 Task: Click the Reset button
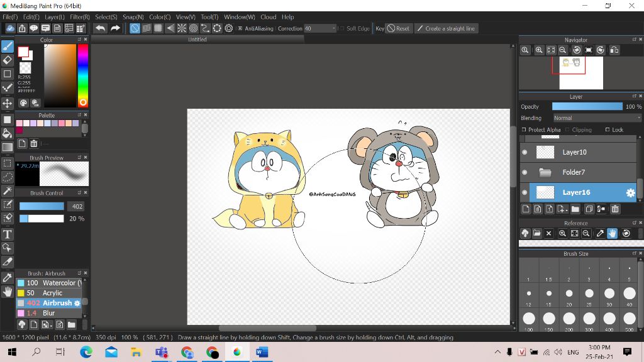coord(398,28)
